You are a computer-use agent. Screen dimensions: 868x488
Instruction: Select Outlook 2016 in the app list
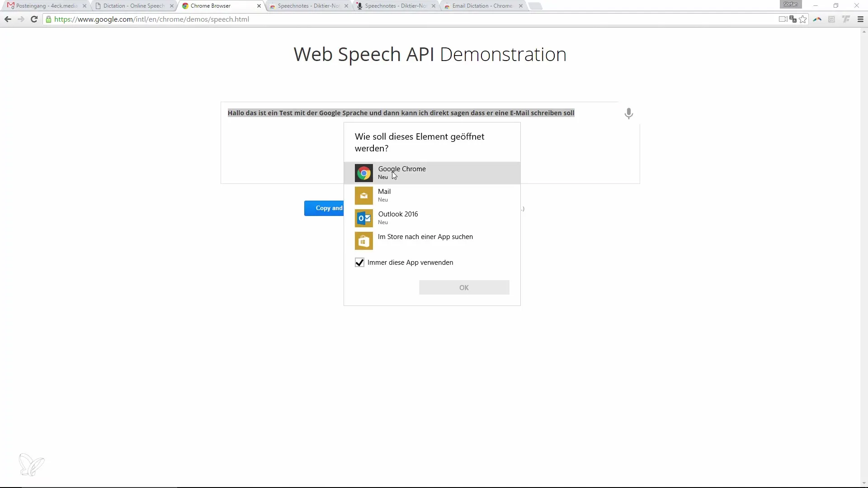pos(432,218)
